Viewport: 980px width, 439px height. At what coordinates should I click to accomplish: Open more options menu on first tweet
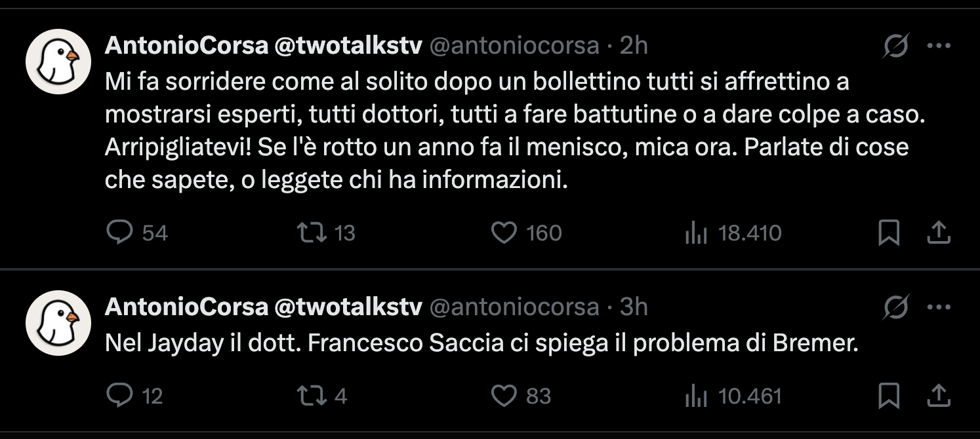point(939,46)
